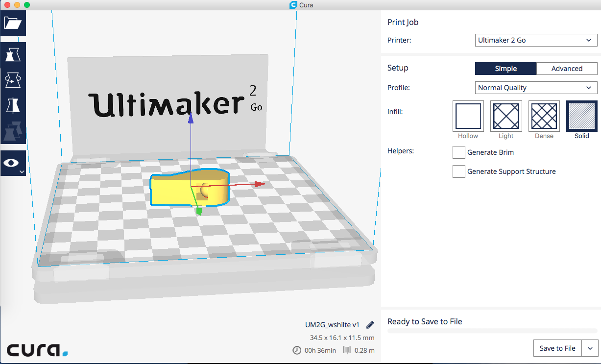The height and width of the screenshot is (364, 601).
Task: Click the Save to File button
Action: click(557, 348)
